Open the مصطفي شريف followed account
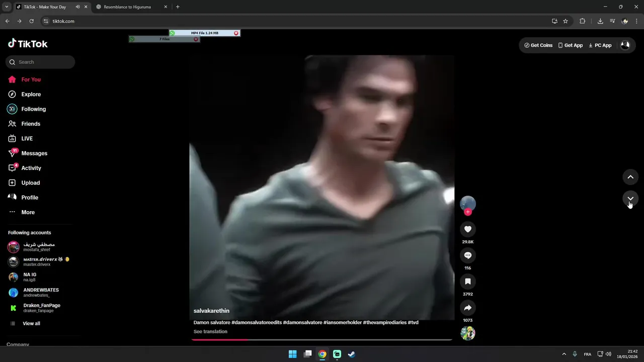 [x=39, y=247]
